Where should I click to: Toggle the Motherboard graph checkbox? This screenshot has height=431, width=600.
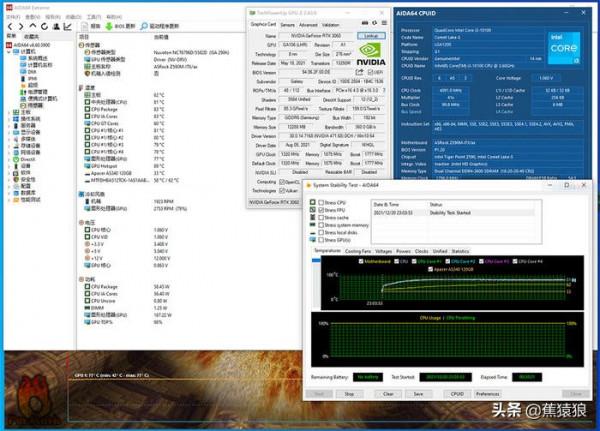coord(361,261)
